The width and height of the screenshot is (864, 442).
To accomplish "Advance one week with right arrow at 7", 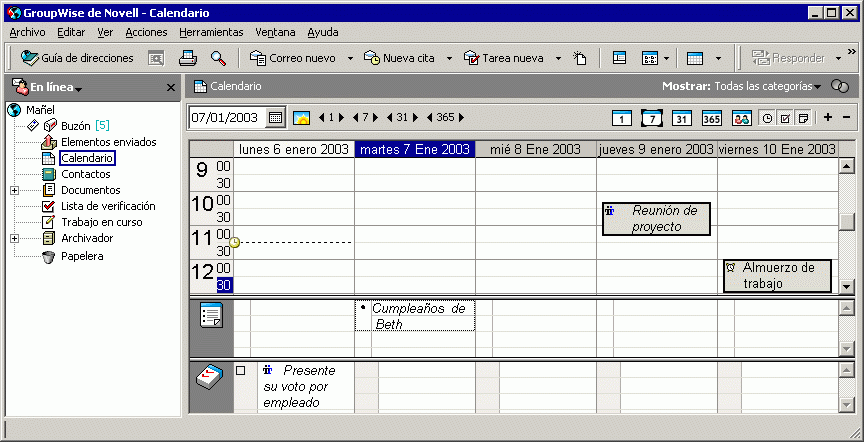I will point(375,117).
